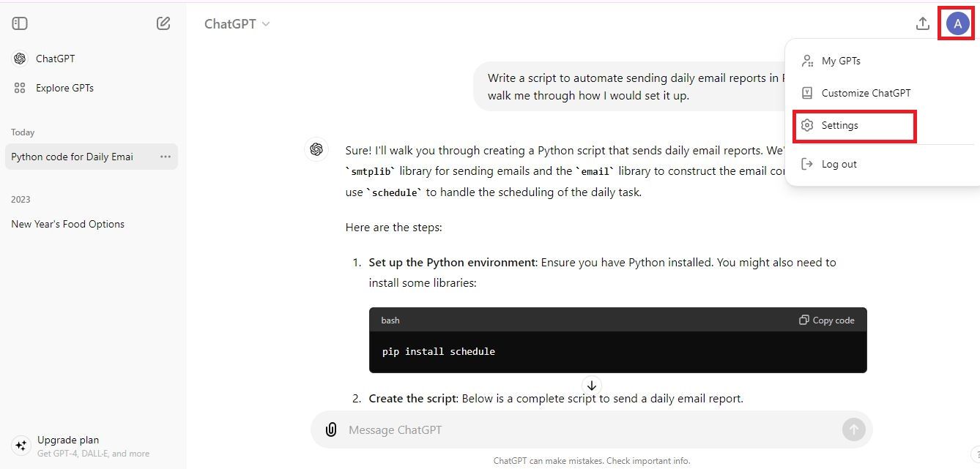
Task: Open the ChatGPT model selector dropdown
Action: (x=236, y=23)
